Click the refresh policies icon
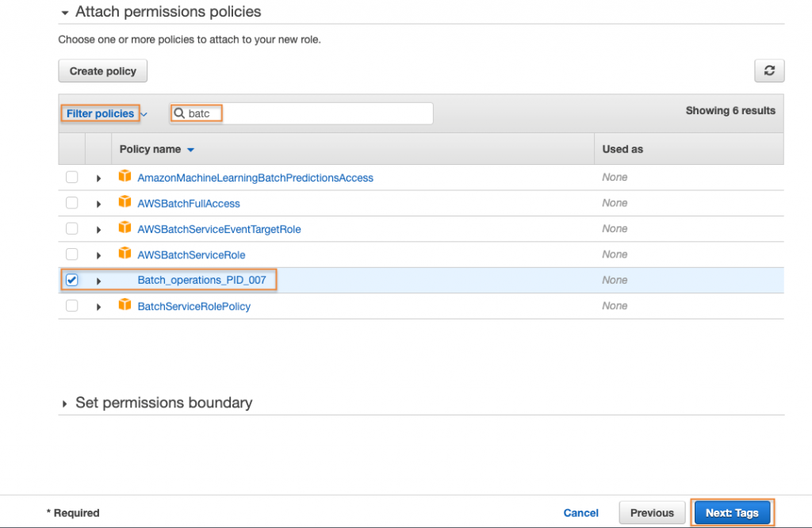Viewport: 812px width, 528px height. 768,71
